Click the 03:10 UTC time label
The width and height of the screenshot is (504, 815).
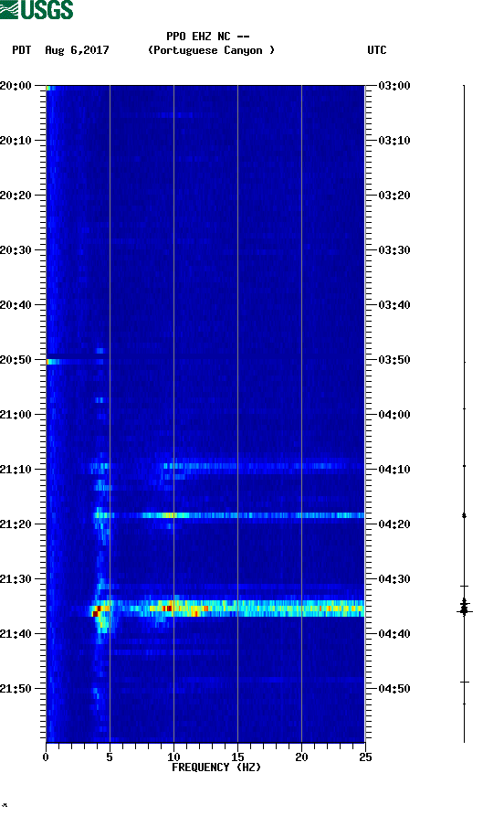(394, 141)
